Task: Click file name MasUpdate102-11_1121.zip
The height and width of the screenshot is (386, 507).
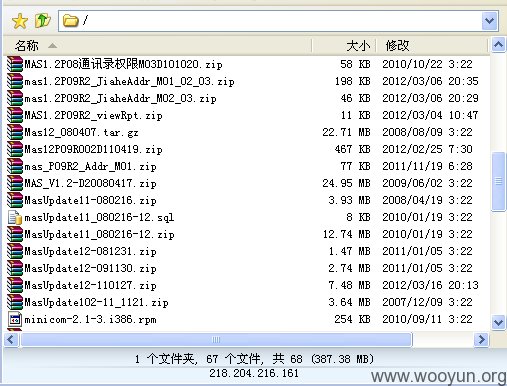Action: click(96, 302)
